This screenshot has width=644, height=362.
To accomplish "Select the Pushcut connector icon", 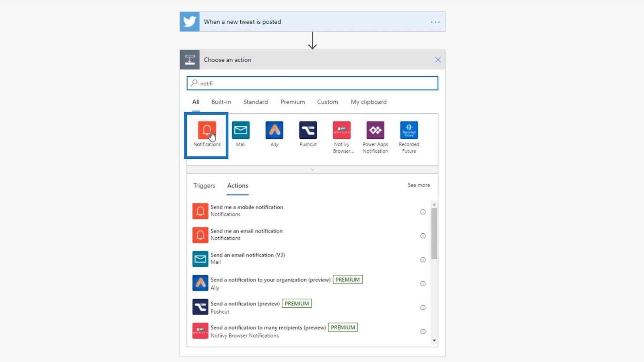I will [x=308, y=130].
